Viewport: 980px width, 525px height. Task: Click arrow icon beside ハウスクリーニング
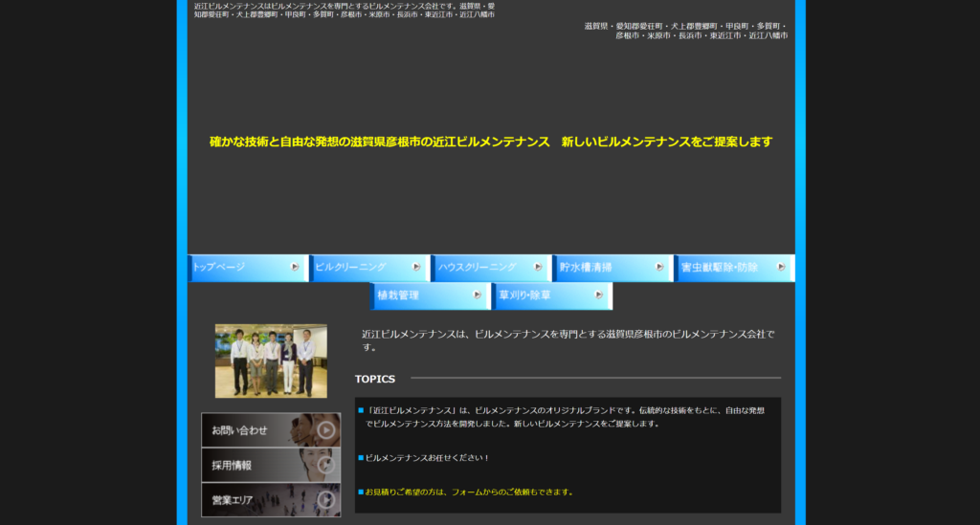(538, 267)
